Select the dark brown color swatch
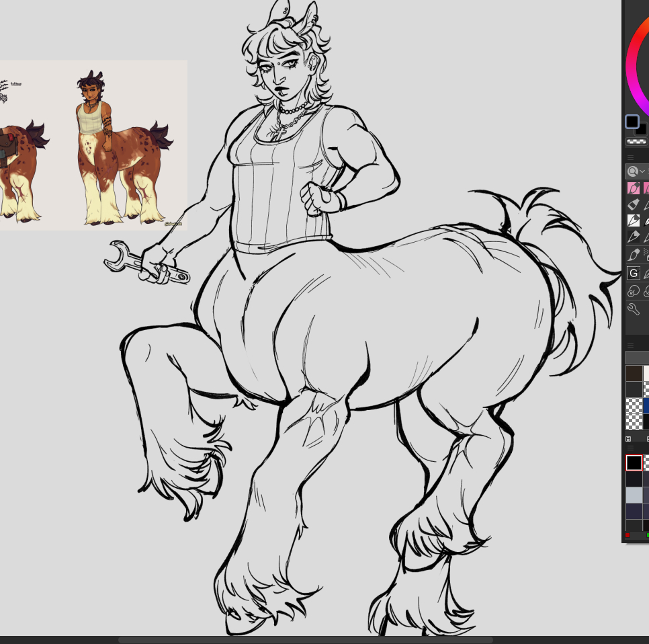 pos(634,374)
